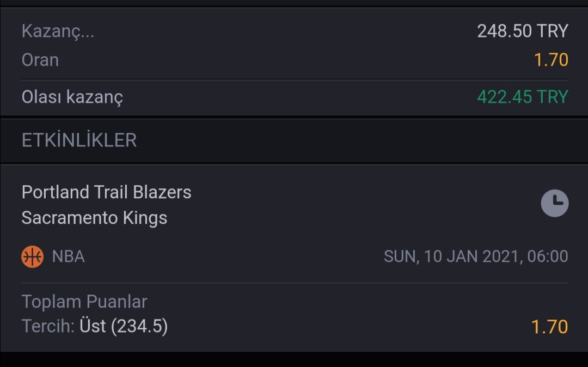Click the pending clock status icon
Viewport: 588px width, 367px height.
pyautogui.click(x=555, y=203)
